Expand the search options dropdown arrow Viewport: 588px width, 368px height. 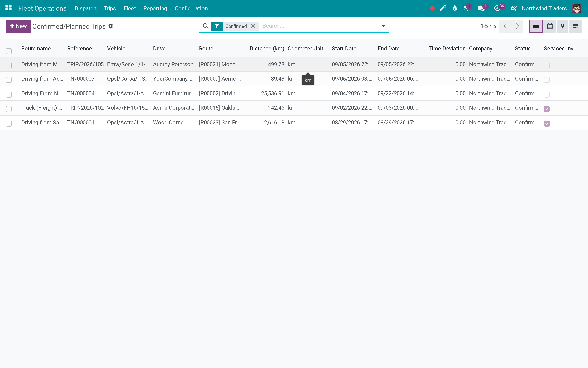(x=383, y=26)
